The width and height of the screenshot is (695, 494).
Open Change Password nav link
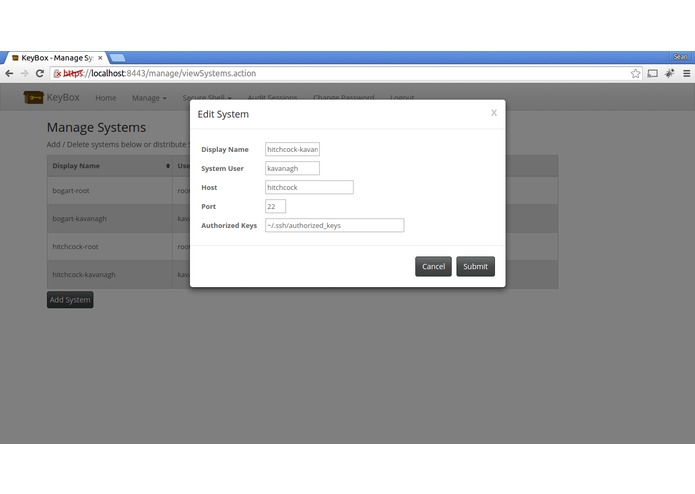click(344, 97)
